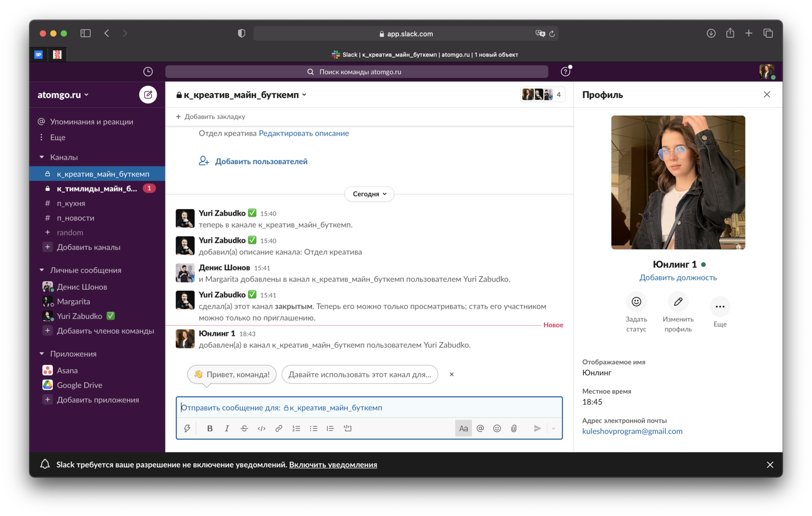This screenshot has height=516, width=812.
Task: Click Добавить приложения
Action: (x=97, y=400)
